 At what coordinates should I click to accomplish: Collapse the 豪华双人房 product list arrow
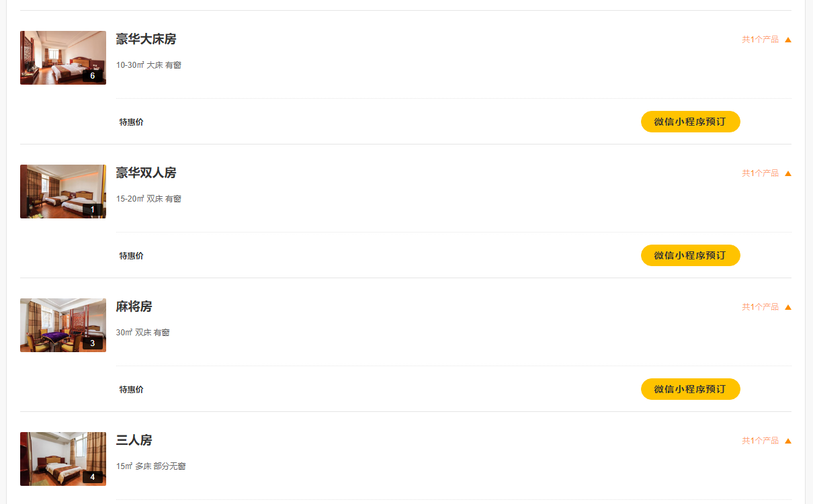point(788,173)
